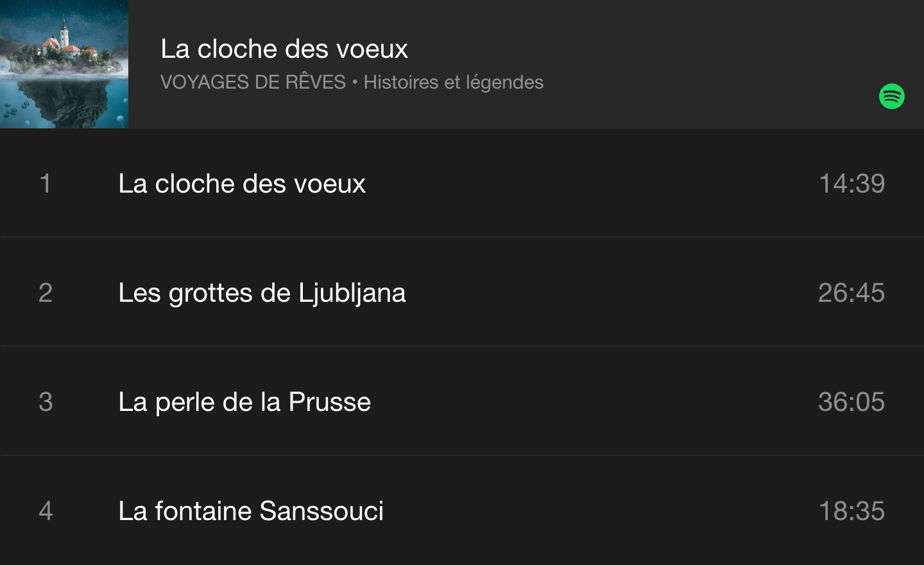This screenshot has width=924, height=565.
Task: Open the header title La cloche des voeux
Action: (284, 49)
